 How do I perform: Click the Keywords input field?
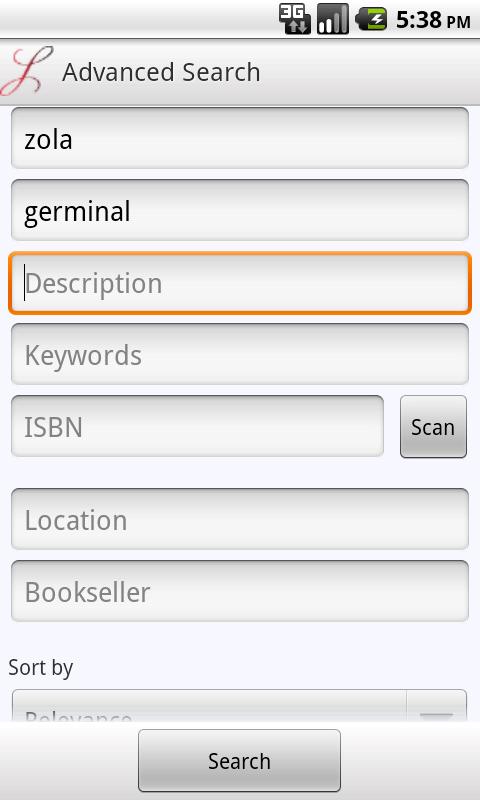tap(240, 354)
